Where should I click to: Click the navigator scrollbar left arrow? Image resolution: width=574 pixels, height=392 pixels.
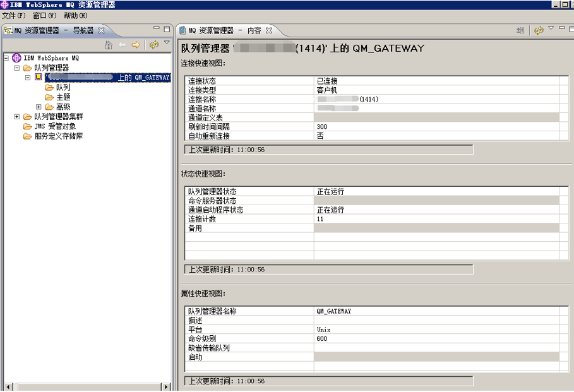coord(9,387)
